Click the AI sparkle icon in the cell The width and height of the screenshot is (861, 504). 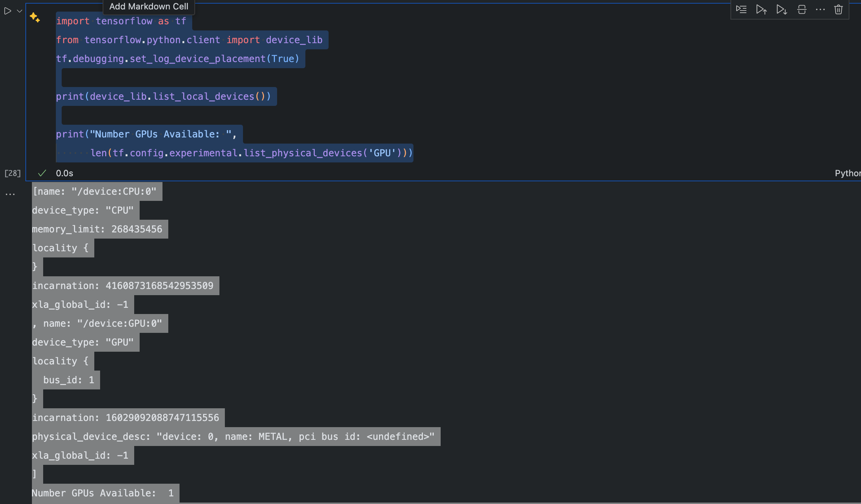pos(35,17)
